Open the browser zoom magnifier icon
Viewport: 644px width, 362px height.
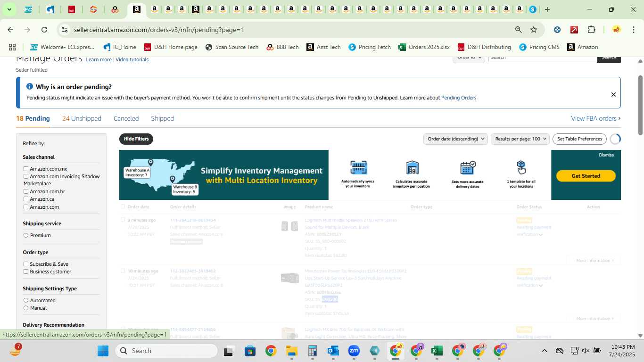[x=519, y=30]
